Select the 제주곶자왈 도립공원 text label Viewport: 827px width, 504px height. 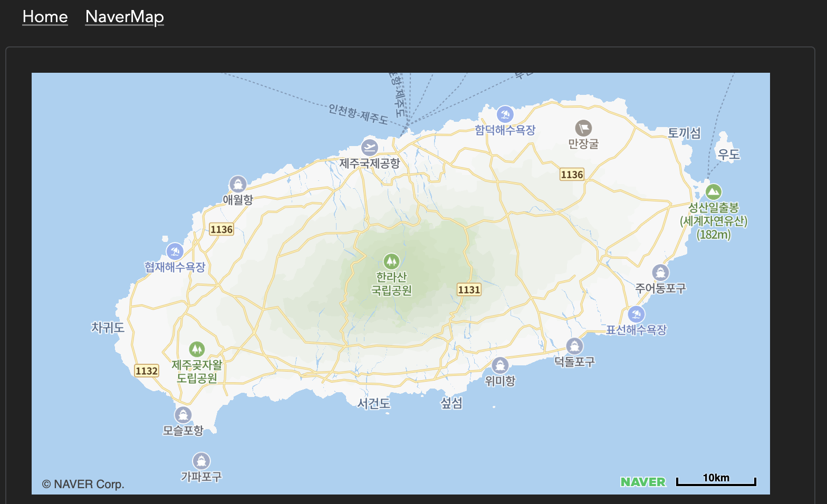[197, 372]
